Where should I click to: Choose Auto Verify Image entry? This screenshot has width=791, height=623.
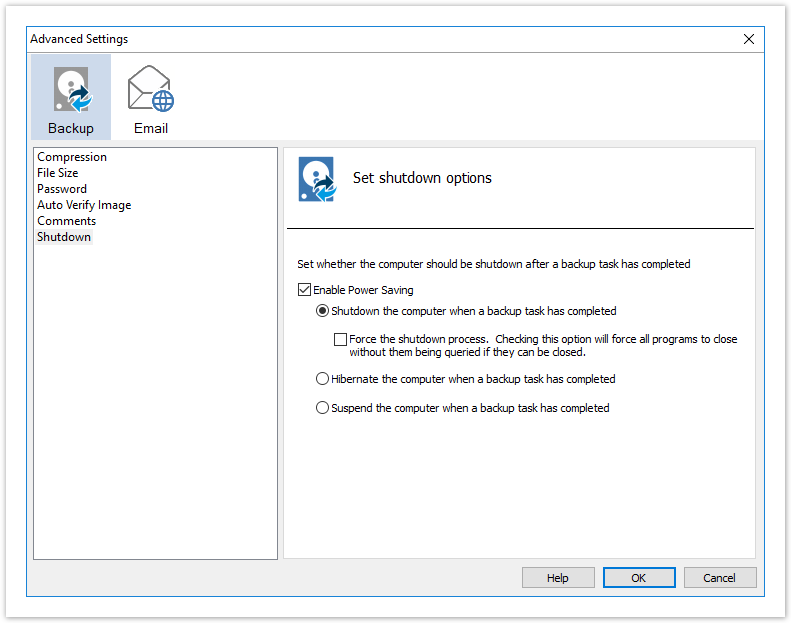point(84,205)
